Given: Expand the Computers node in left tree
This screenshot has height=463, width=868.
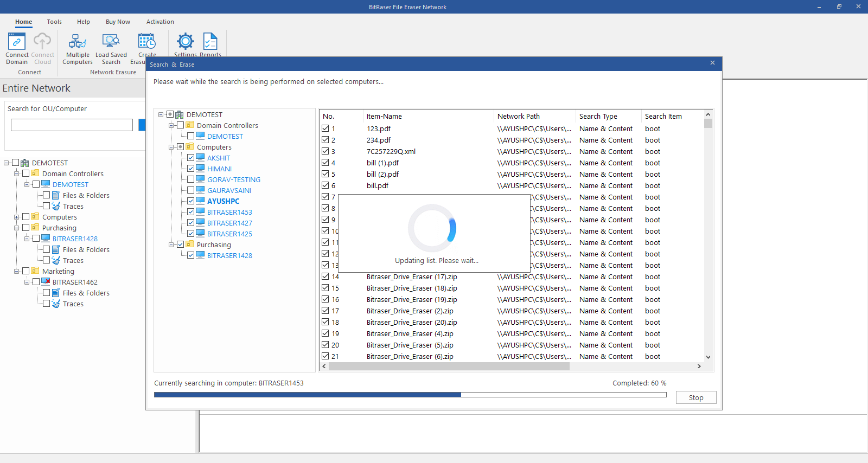Looking at the screenshot, I should [17, 217].
